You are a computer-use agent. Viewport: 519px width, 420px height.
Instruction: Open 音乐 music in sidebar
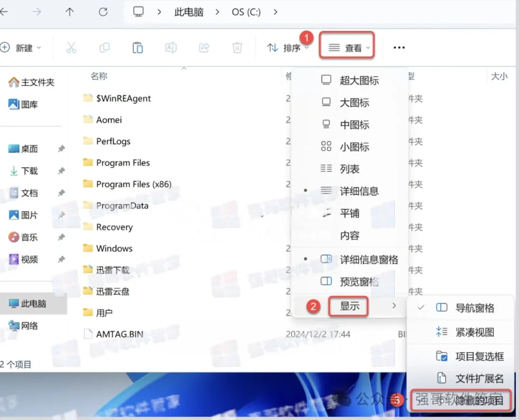click(x=23, y=237)
